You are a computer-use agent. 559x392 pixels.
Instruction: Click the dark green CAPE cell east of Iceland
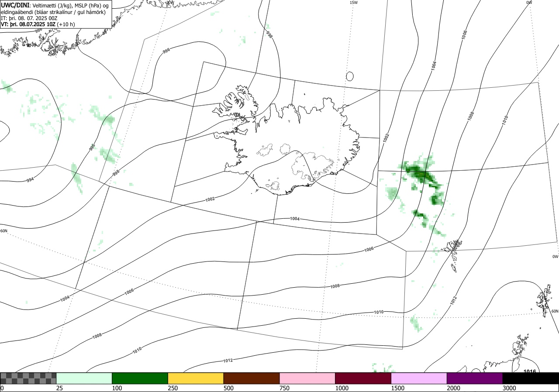click(x=419, y=173)
